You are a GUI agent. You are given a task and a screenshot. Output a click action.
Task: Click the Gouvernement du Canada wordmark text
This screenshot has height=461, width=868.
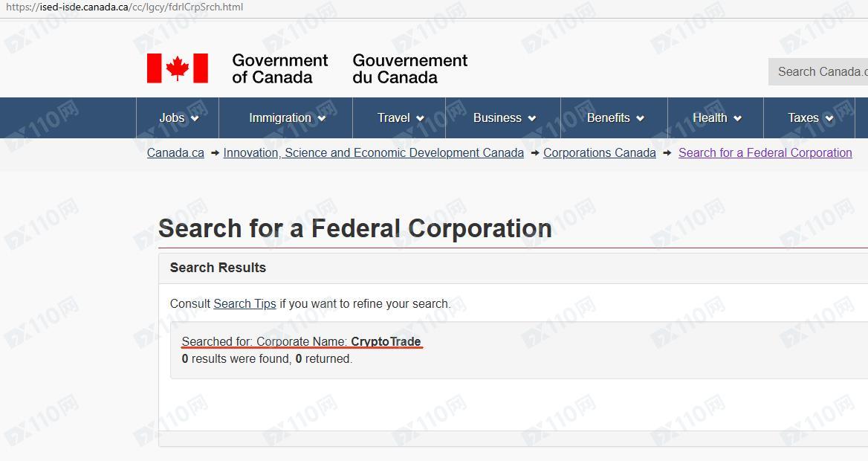click(x=410, y=68)
